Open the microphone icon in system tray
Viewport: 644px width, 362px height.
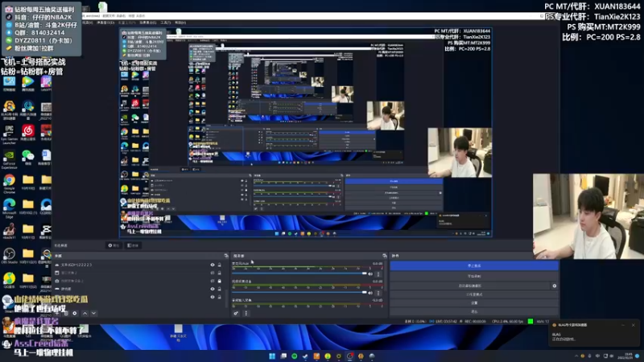[590, 356]
